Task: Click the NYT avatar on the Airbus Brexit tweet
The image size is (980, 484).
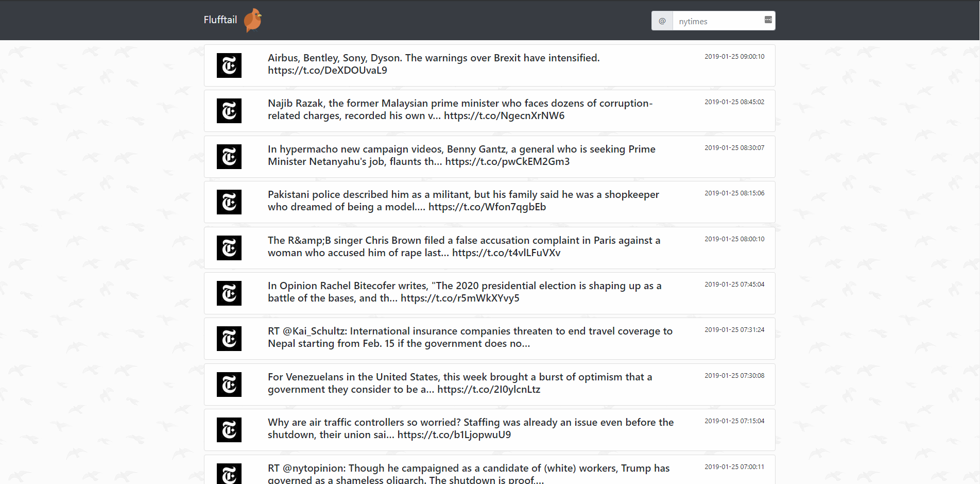Action: pos(229,65)
